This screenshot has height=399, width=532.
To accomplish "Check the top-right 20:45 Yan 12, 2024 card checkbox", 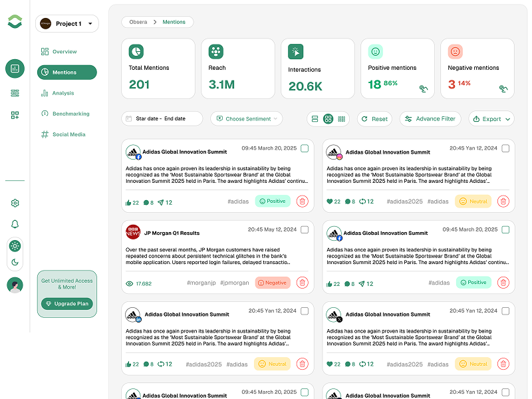I will (x=505, y=148).
